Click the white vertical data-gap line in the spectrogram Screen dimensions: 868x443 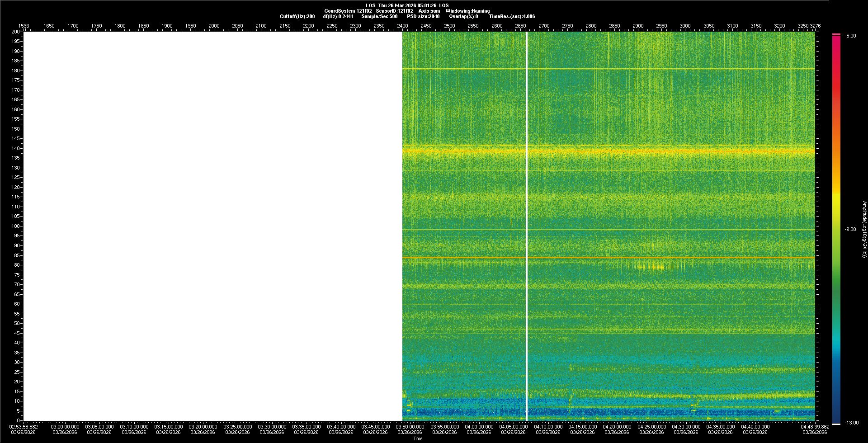pos(526,226)
